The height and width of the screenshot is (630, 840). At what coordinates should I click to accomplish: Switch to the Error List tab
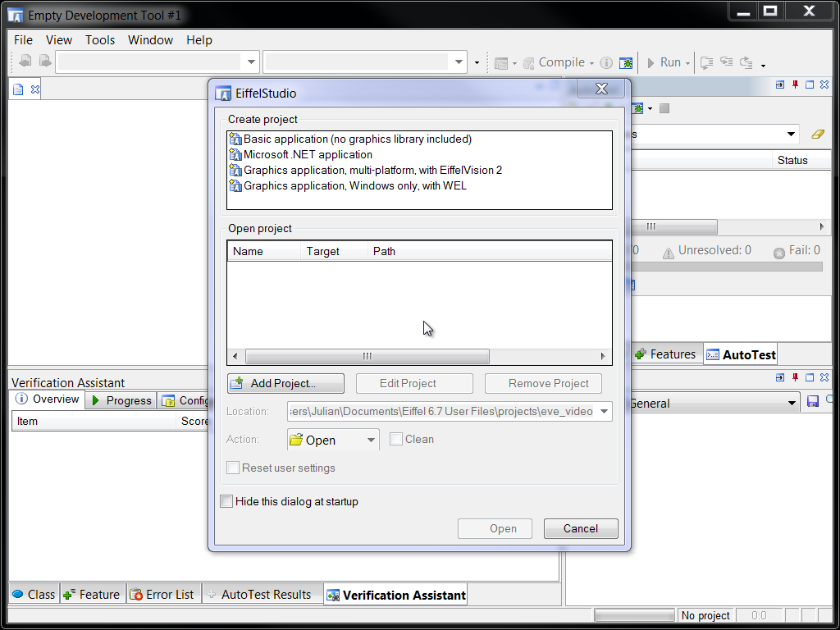click(x=164, y=595)
